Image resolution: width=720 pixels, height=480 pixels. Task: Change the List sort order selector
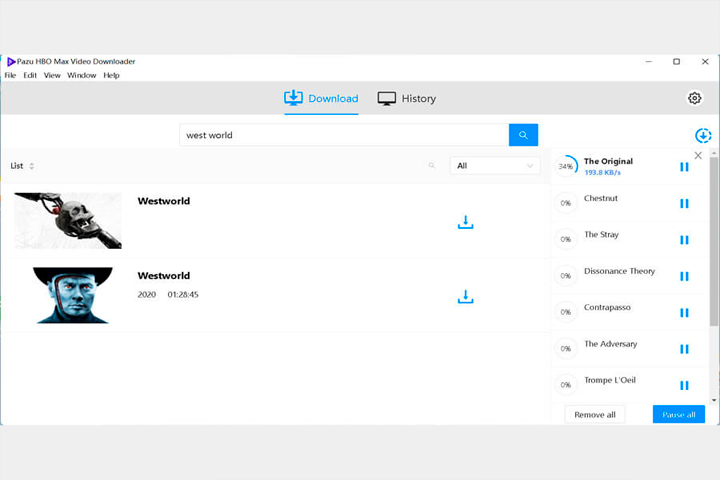[x=22, y=166]
